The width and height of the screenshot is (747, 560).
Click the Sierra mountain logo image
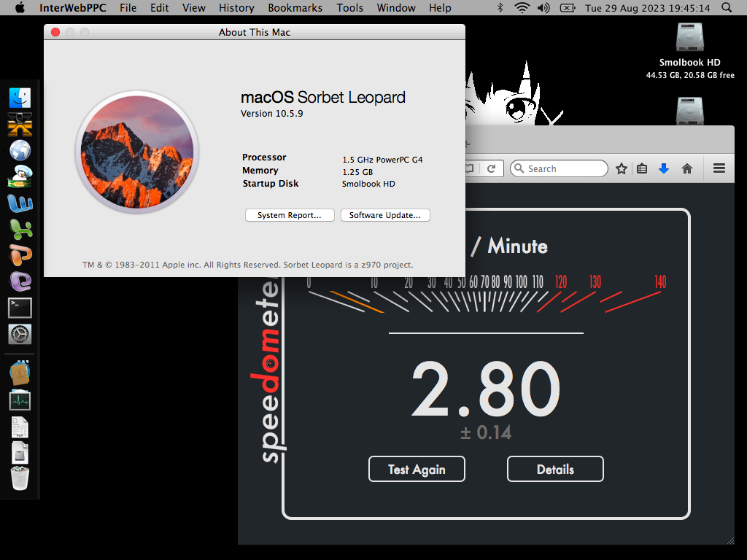pos(137,152)
